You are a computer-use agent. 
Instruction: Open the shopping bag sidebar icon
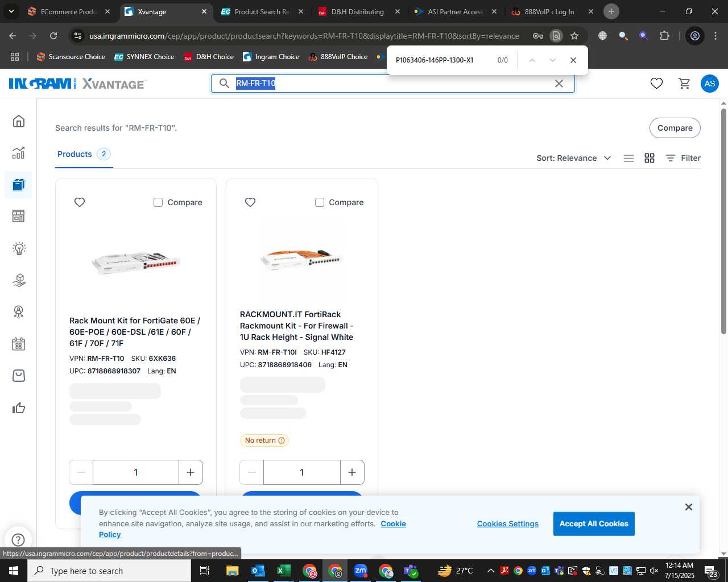coord(19,376)
